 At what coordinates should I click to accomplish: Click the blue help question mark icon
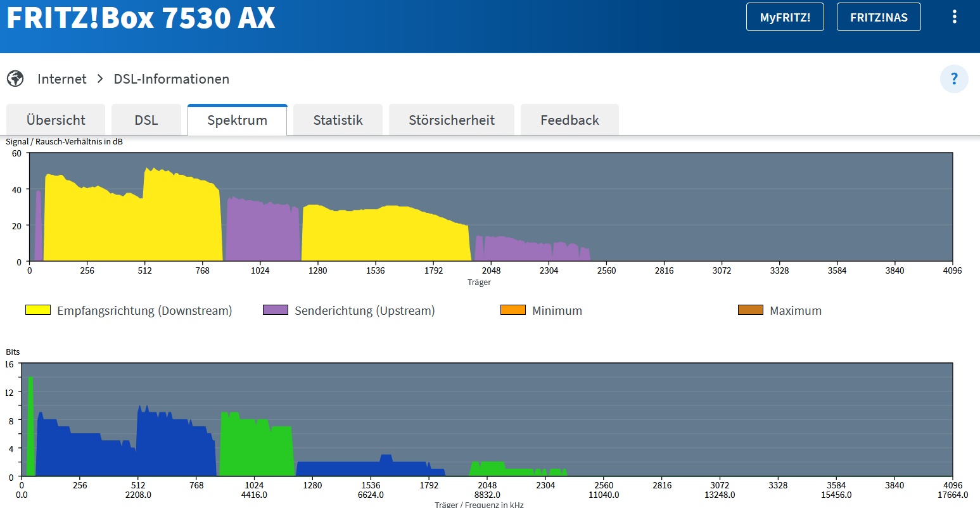[x=954, y=79]
